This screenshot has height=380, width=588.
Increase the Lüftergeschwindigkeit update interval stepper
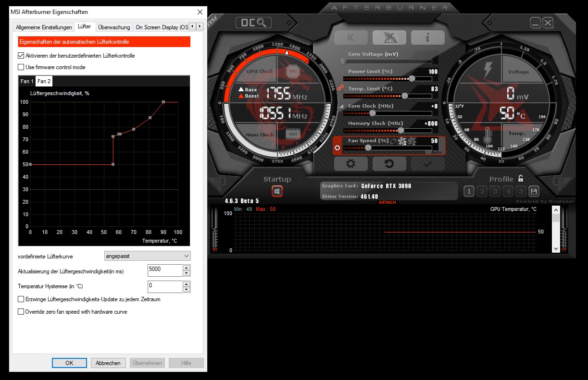click(x=187, y=268)
